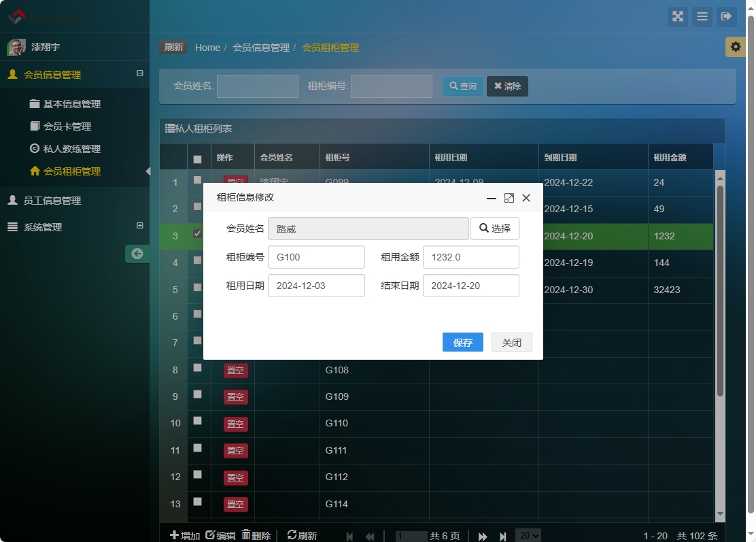Viewport: 756px width, 542px height.
Task: Click inside the 租柜编号 input field
Action: 391,86
